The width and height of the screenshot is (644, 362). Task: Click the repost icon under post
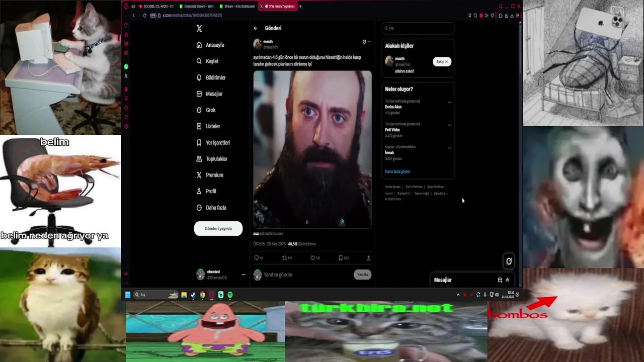(284, 258)
